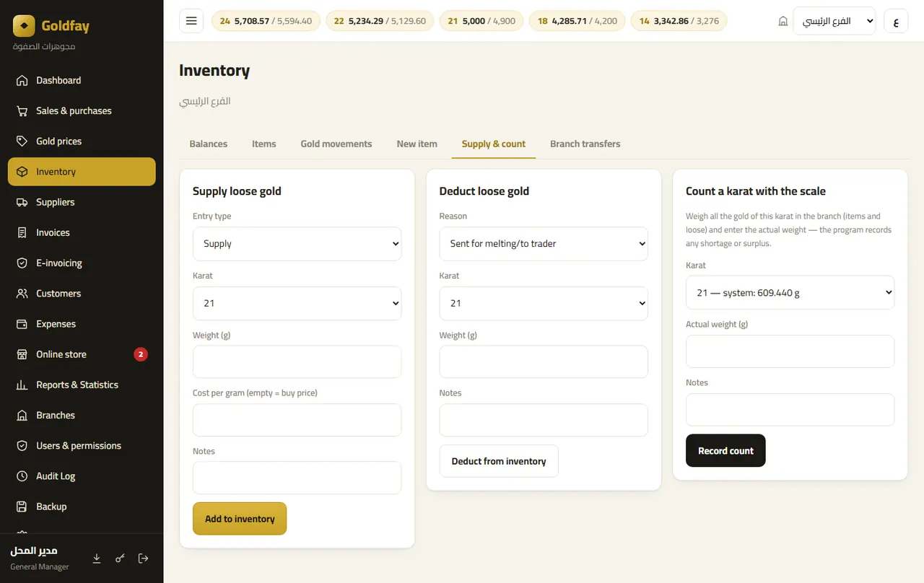The image size is (924, 583).
Task: Click the E-invoicing shield icon
Action: point(22,263)
